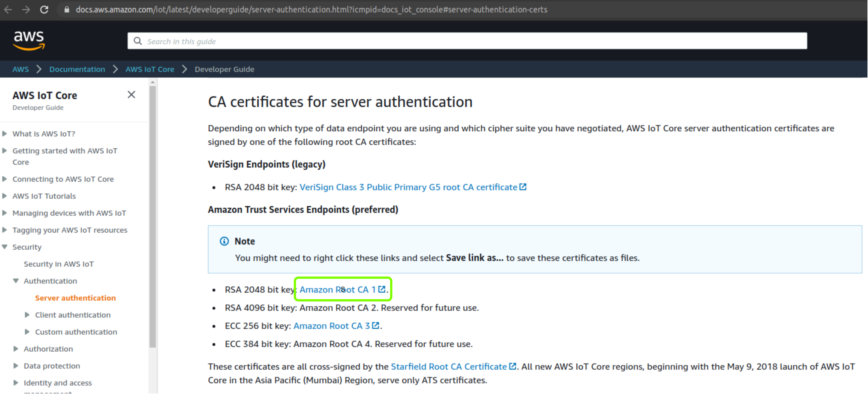Expand Custom authentication item

point(27,332)
